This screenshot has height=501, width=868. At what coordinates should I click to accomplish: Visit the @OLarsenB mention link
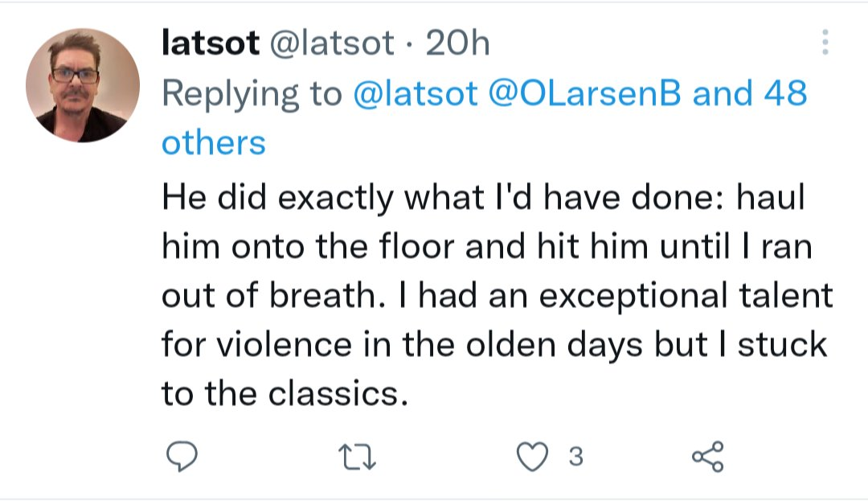tap(584, 93)
